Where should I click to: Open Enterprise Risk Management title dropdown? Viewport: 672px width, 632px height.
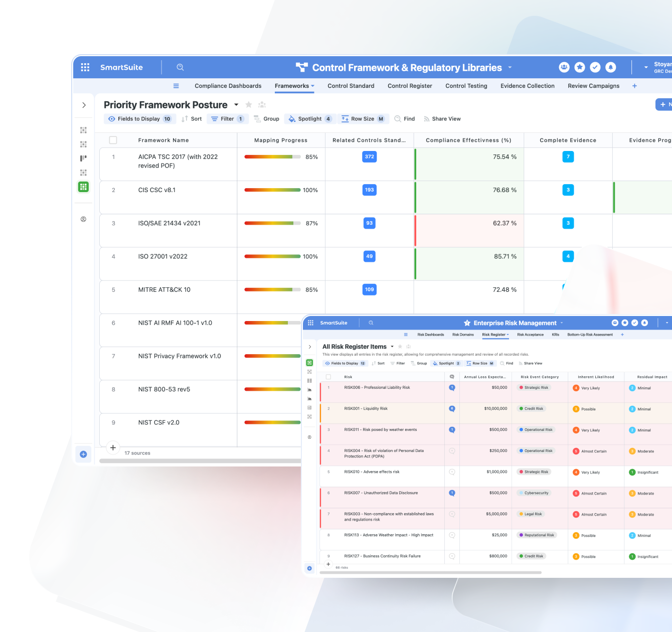coord(562,323)
